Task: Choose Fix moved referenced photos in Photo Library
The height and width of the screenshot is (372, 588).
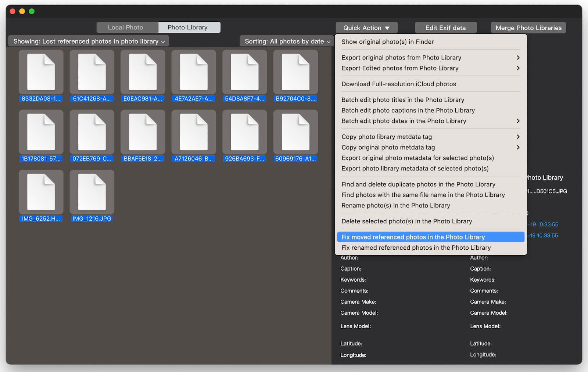Action: [431, 237]
